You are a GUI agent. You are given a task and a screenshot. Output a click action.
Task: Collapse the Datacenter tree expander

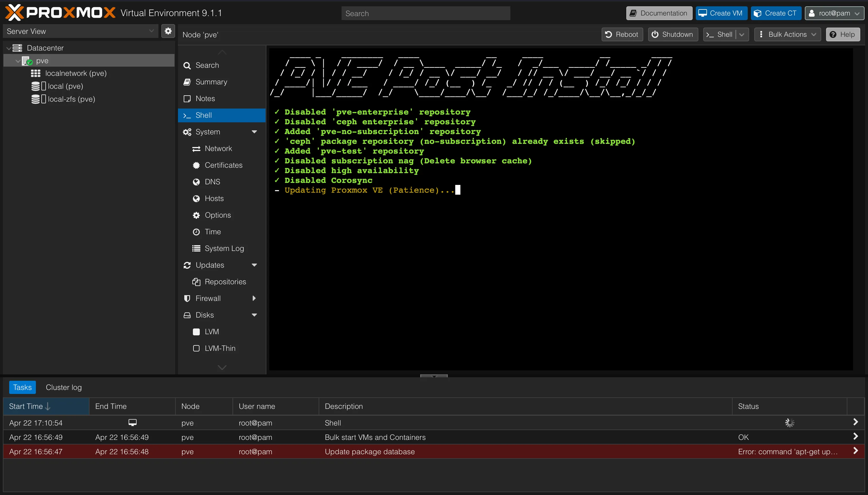click(x=9, y=48)
